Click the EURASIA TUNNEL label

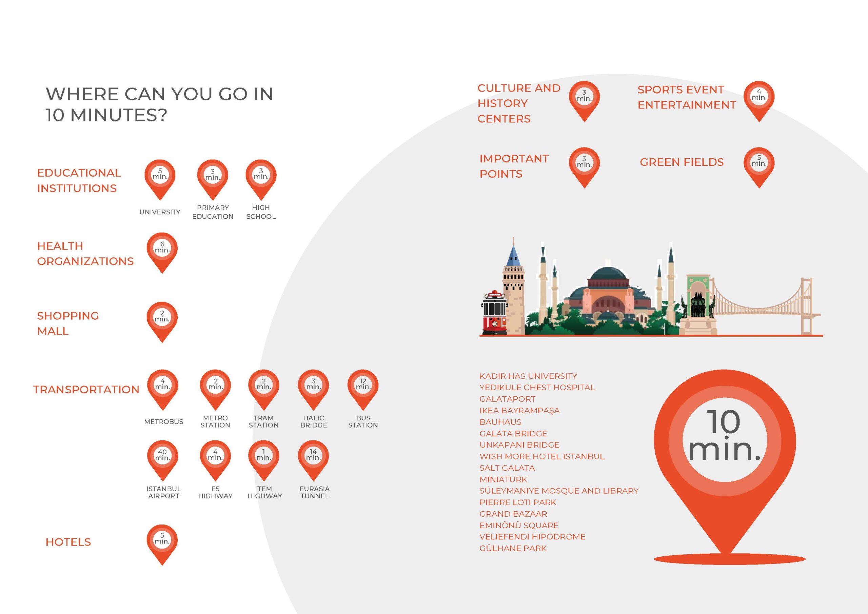tap(315, 492)
